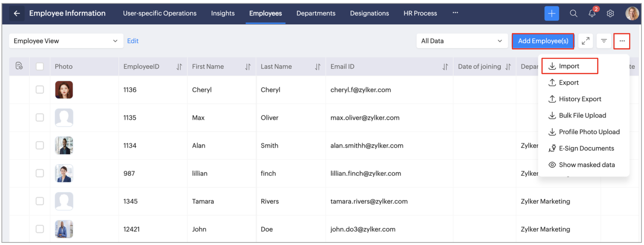Image resolution: width=644 pixels, height=245 pixels.
Task: Click the back arrow beside Employee Information
Action: click(17, 13)
